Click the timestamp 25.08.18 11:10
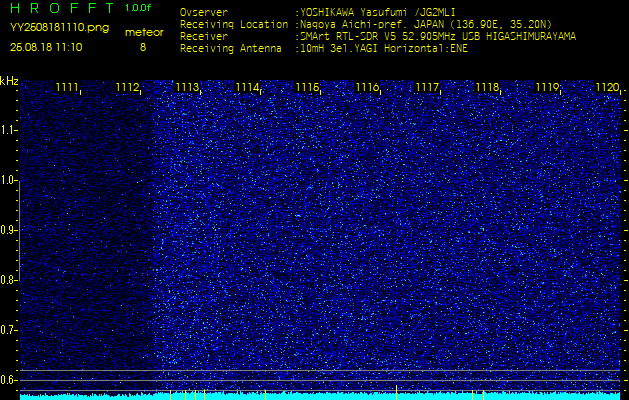 [46, 47]
